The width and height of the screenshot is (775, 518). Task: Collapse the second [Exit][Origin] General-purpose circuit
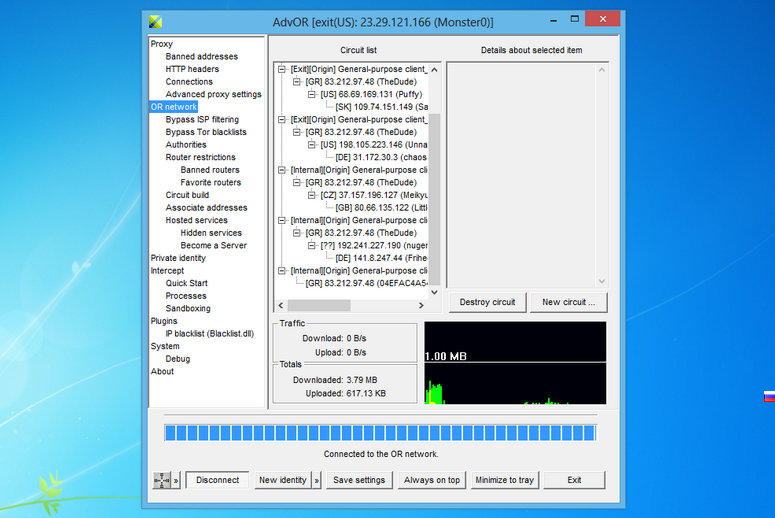tap(282, 120)
